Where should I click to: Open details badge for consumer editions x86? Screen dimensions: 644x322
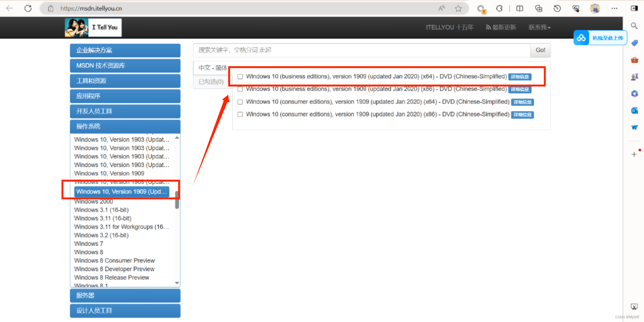522,115
